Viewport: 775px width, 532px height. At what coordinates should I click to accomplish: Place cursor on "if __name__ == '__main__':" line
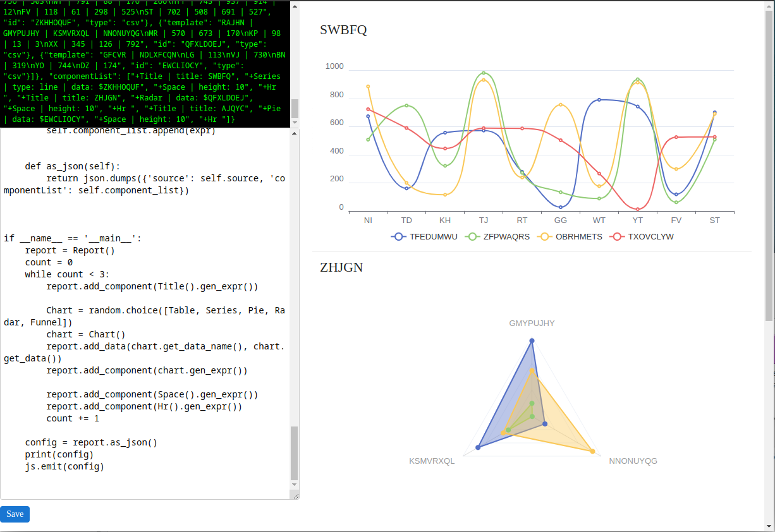tap(73, 238)
